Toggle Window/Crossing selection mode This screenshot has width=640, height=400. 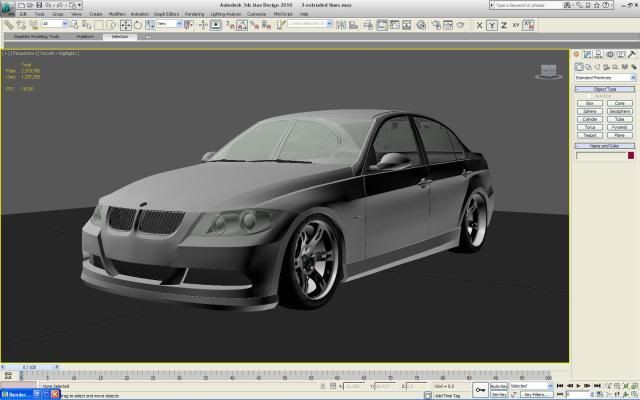point(111,25)
